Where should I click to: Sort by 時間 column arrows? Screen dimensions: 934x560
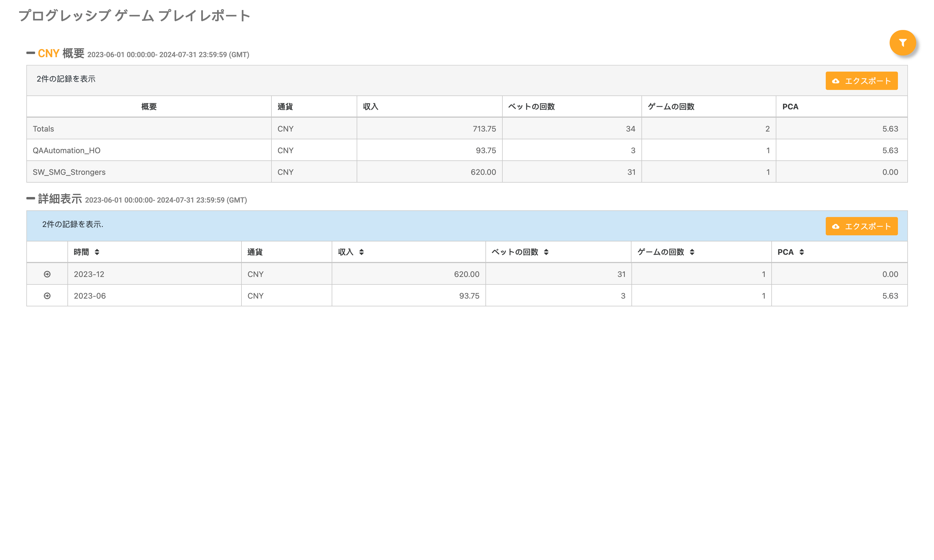[97, 252]
